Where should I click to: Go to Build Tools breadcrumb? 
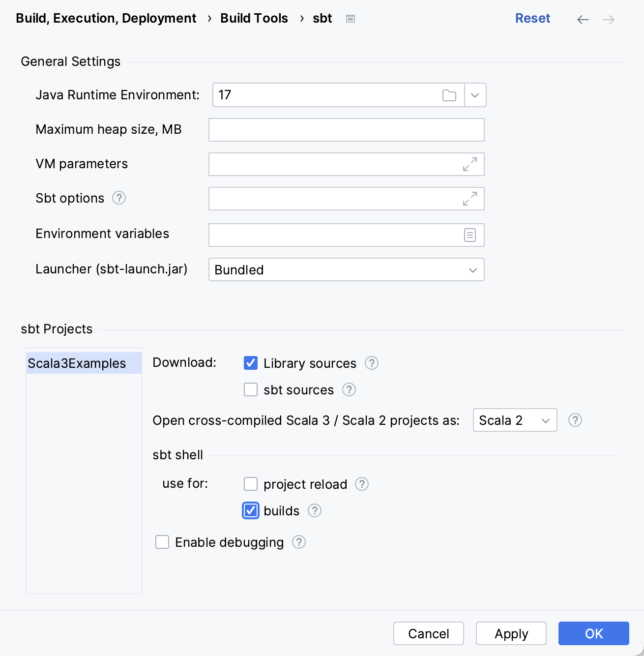[x=254, y=19]
